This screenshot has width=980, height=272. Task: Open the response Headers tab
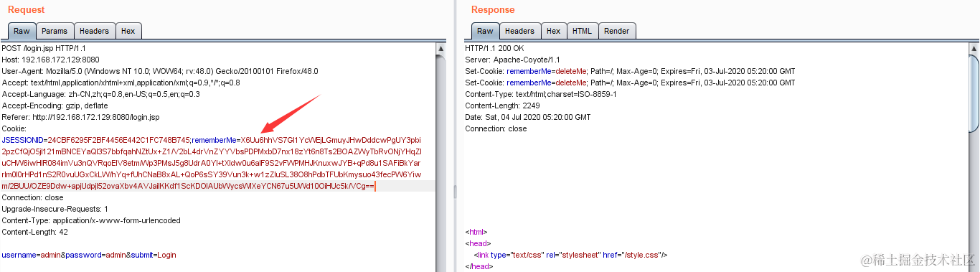pyautogui.click(x=519, y=31)
